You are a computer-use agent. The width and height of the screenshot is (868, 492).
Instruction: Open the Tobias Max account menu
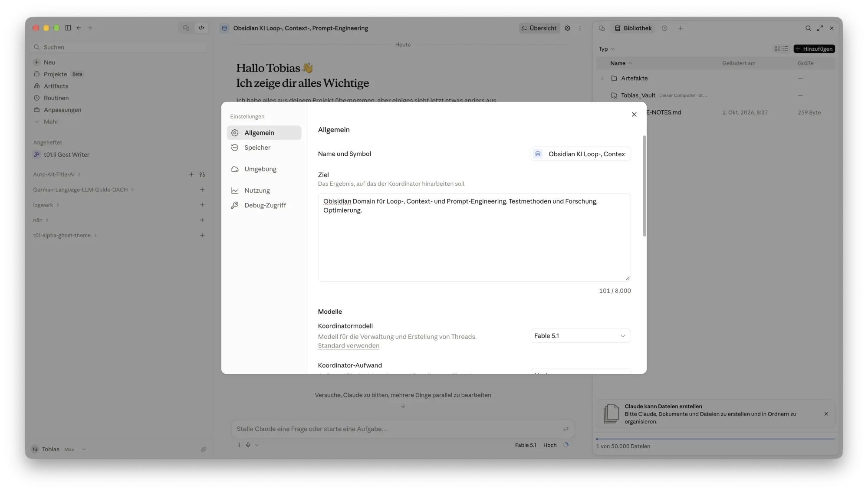[59, 449]
